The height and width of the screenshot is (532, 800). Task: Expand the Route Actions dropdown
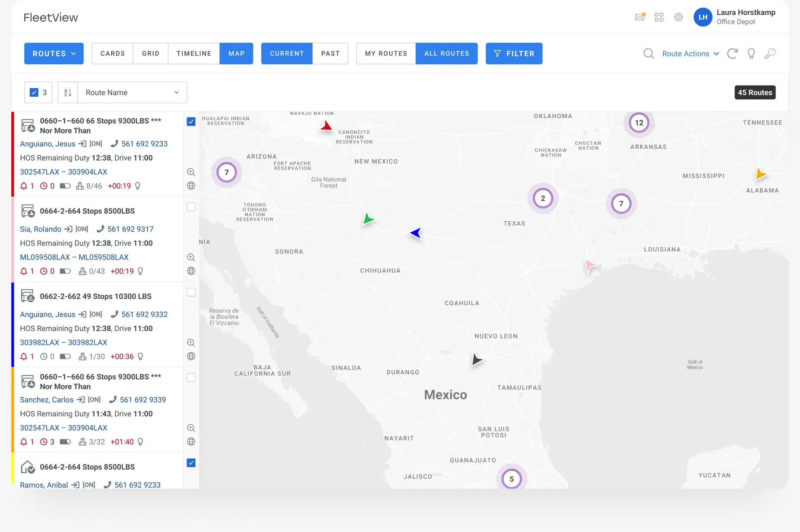click(690, 54)
